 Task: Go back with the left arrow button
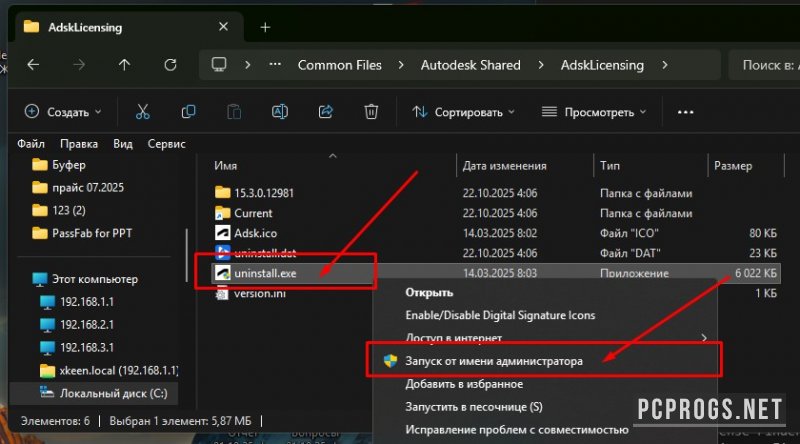tap(33, 65)
